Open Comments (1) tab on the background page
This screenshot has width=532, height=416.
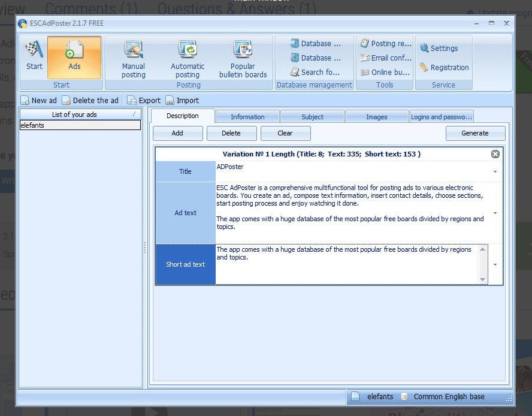(x=92, y=8)
